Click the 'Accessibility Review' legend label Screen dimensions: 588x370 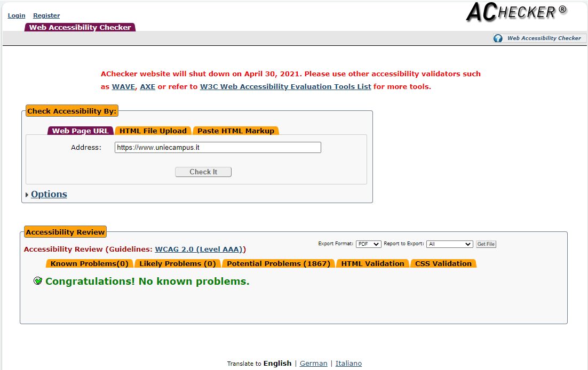pos(65,232)
